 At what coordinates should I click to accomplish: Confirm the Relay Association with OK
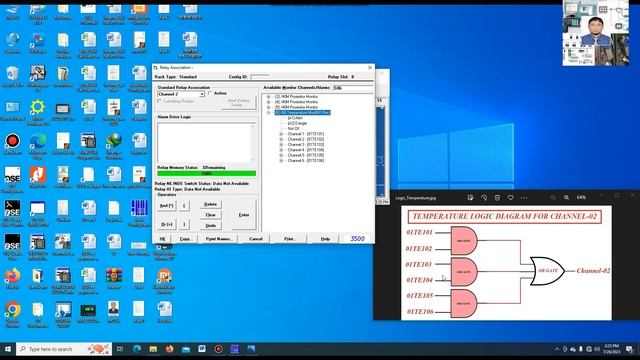[x=163, y=239]
